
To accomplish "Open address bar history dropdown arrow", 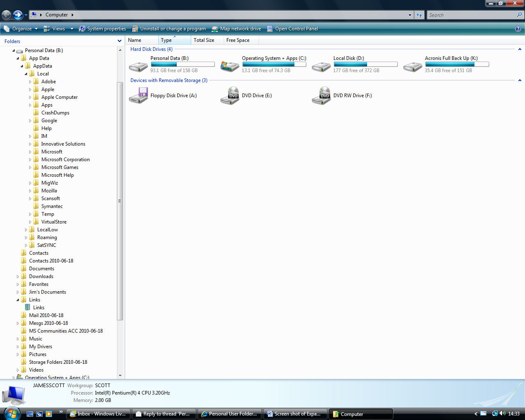I will [410, 15].
